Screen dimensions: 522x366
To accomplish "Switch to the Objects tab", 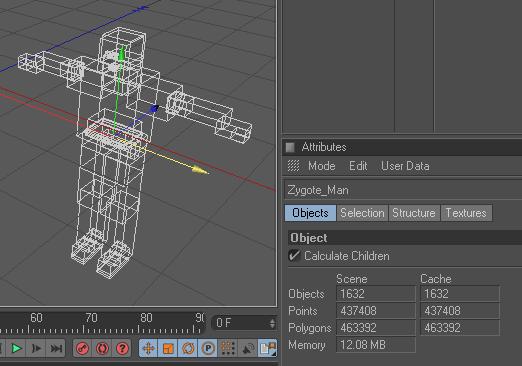I will click(x=310, y=213).
